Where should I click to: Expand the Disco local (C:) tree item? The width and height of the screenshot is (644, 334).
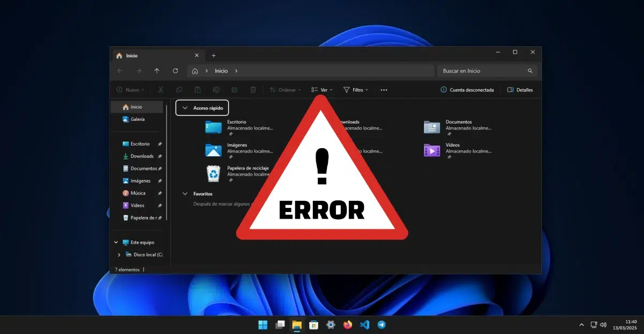[x=119, y=255]
